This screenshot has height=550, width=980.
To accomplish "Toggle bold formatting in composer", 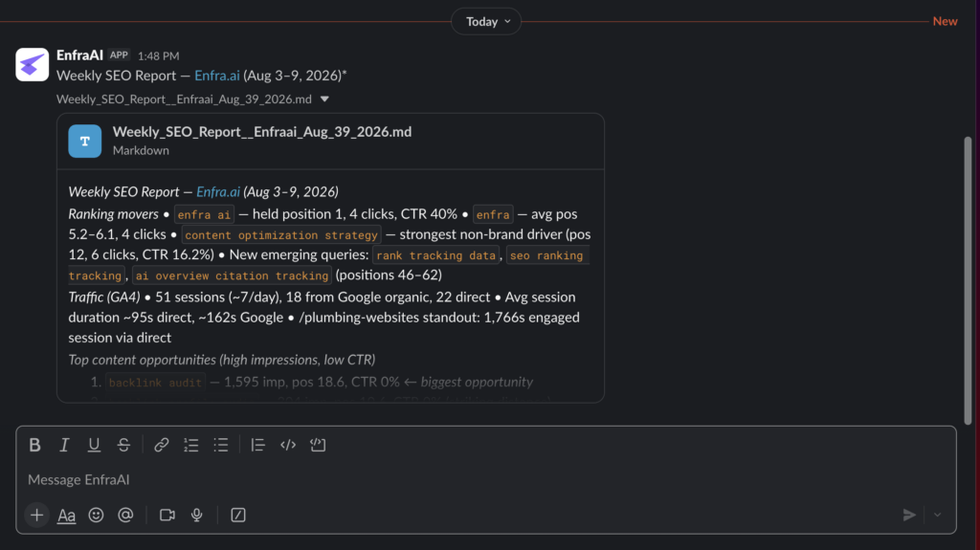I will [35, 445].
